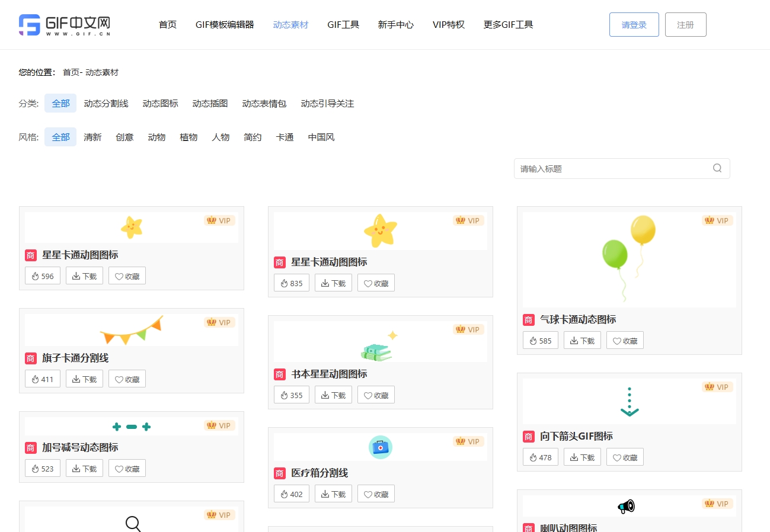Screen dimensions: 770x532
Task: Click the download icon on 向下箭头GIF图标
Action: pyautogui.click(x=573, y=457)
